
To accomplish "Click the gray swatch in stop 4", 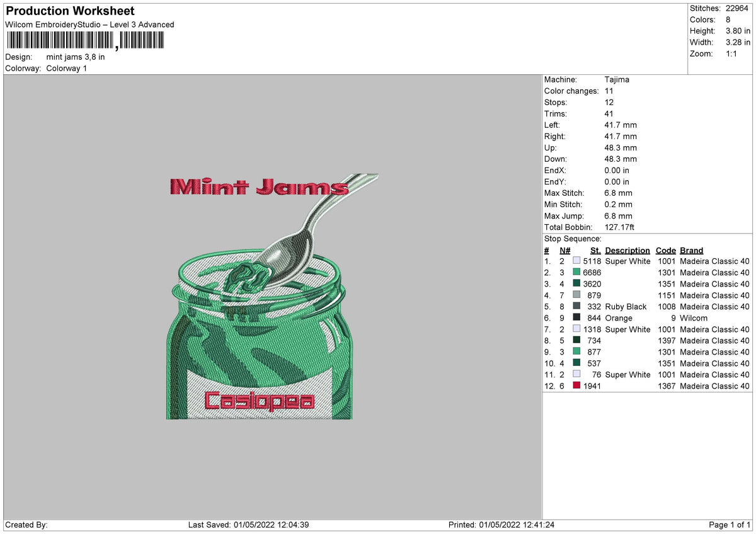I will tap(576, 295).
